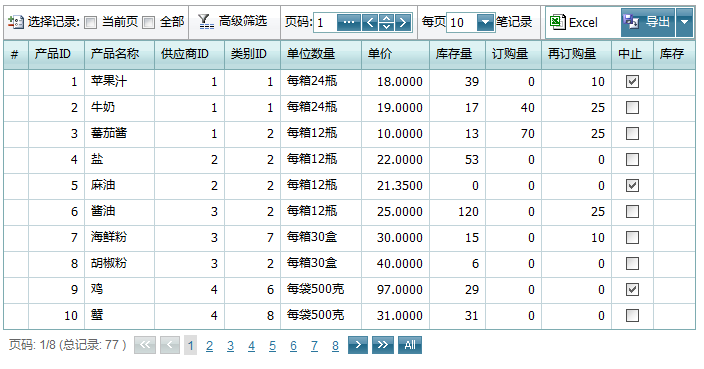Click the Excel export format label
This screenshot has width=704, height=369.
(583, 22)
